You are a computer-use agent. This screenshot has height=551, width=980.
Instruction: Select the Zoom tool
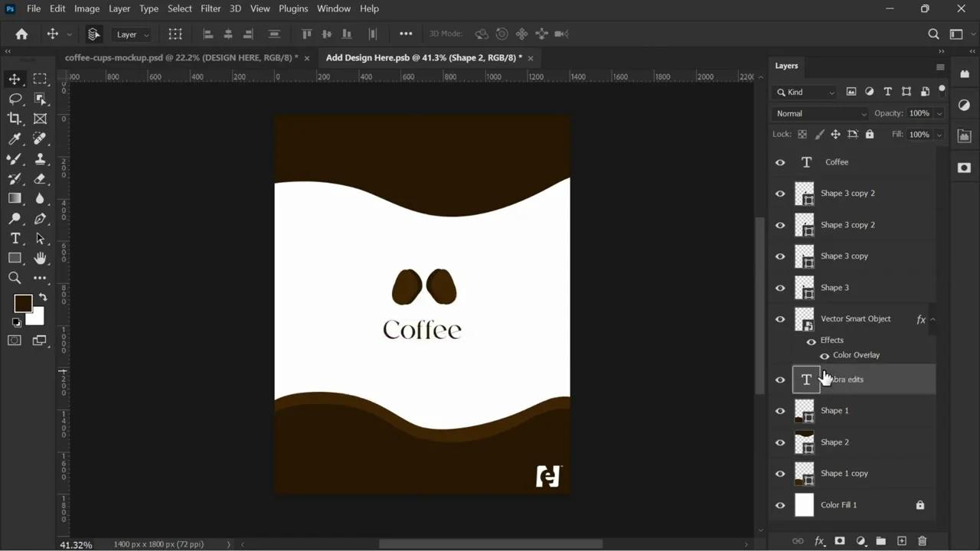point(15,278)
